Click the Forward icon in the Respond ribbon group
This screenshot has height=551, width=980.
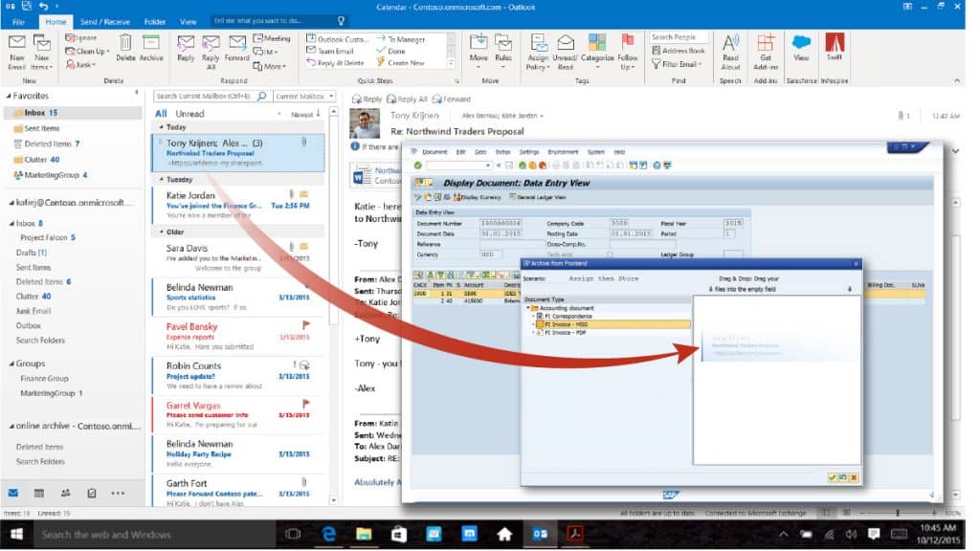pyautogui.click(x=237, y=43)
